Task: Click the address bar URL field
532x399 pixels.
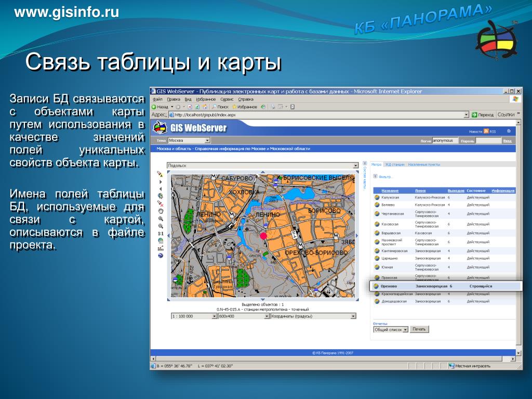Action: pyautogui.click(x=316, y=115)
